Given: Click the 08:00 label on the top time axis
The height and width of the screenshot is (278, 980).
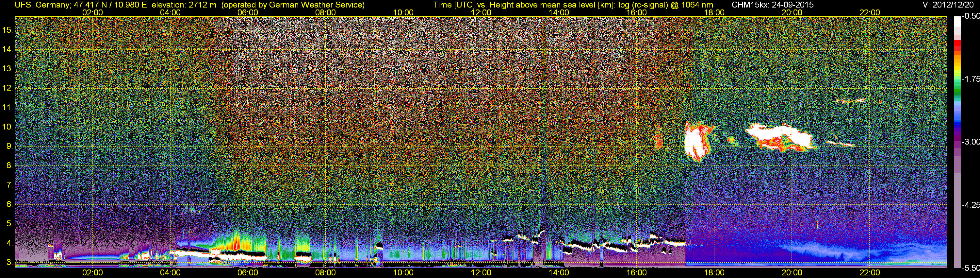Looking at the screenshot, I should (326, 12).
